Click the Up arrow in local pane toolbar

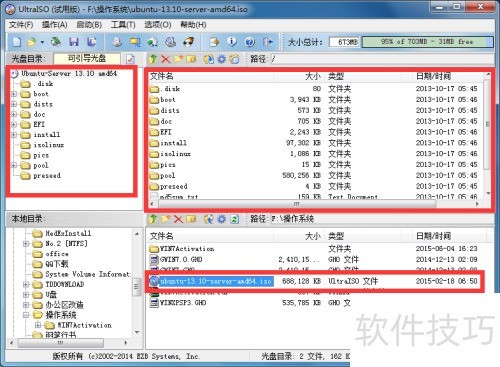(153, 219)
